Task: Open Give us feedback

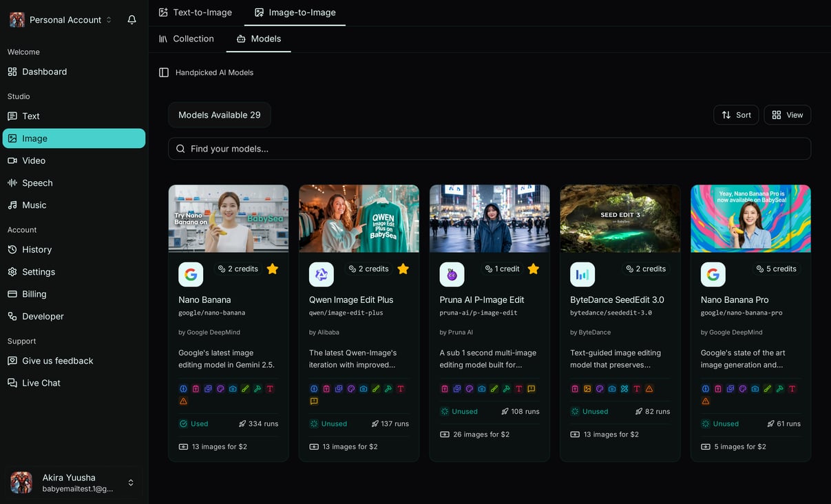Action: (x=51, y=361)
